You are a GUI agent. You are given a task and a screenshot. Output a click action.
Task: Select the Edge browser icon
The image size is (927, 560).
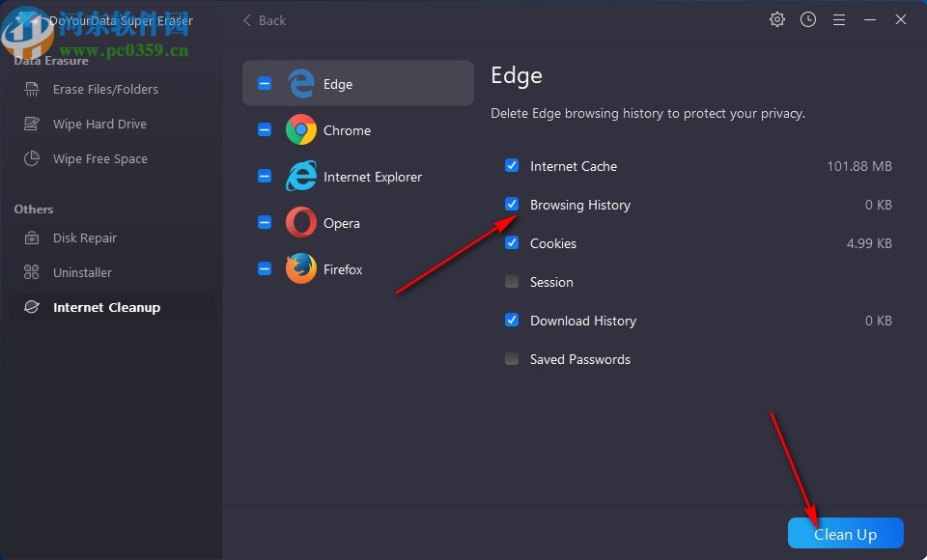[301, 83]
